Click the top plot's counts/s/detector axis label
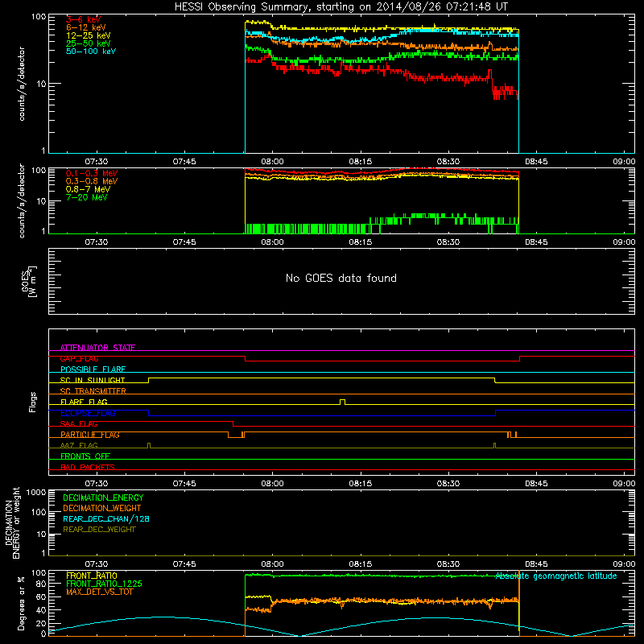This screenshot has width=644, height=644. (22, 84)
